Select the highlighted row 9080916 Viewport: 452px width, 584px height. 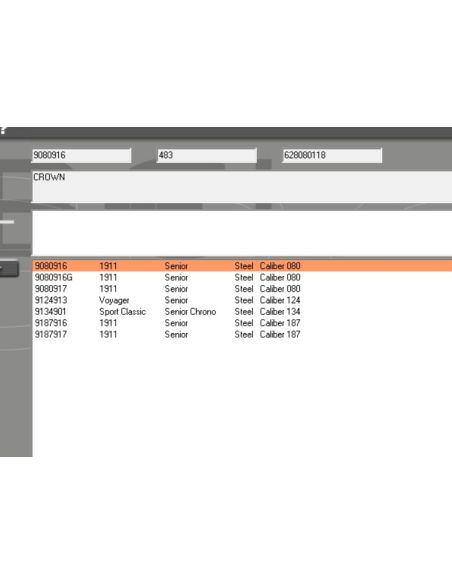pos(242,266)
